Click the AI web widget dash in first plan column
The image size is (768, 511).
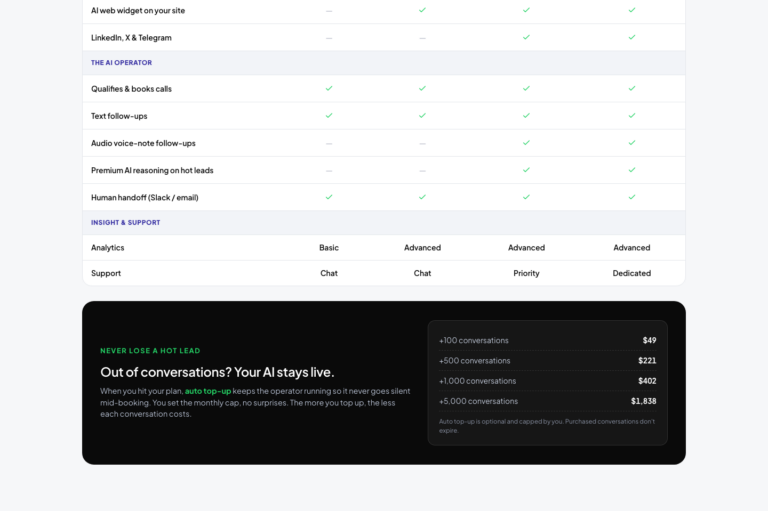pos(329,11)
